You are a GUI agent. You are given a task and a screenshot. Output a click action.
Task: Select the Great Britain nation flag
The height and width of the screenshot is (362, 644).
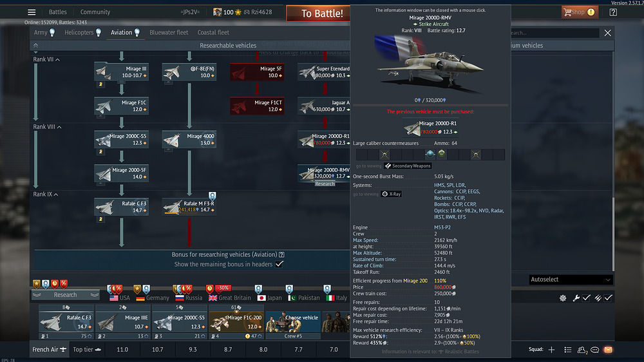pos(230,298)
